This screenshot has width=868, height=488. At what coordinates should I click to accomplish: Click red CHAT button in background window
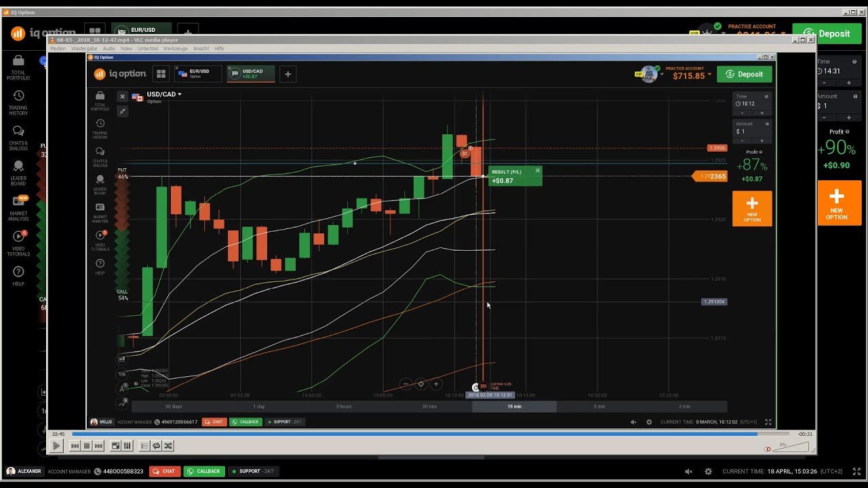164,471
